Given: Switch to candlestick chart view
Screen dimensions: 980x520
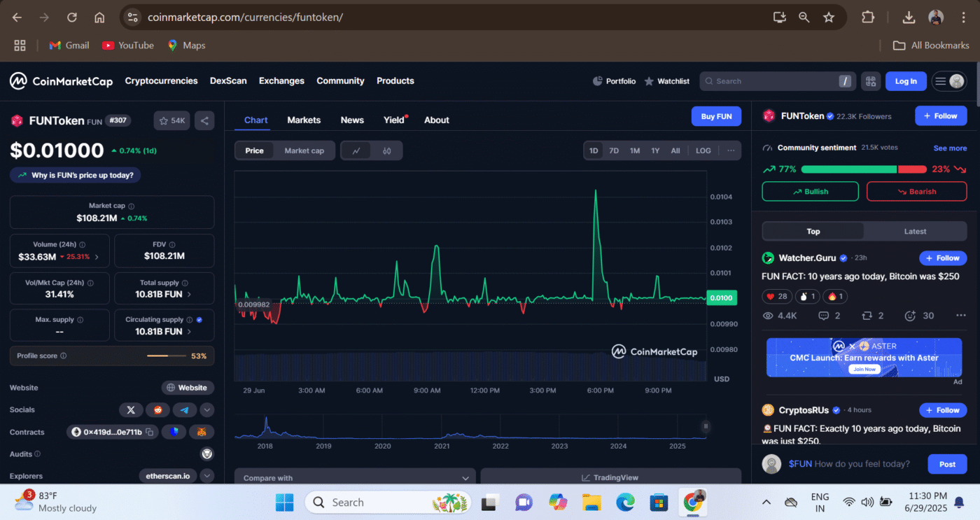Looking at the screenshot, I should click(x=386, y=150).
